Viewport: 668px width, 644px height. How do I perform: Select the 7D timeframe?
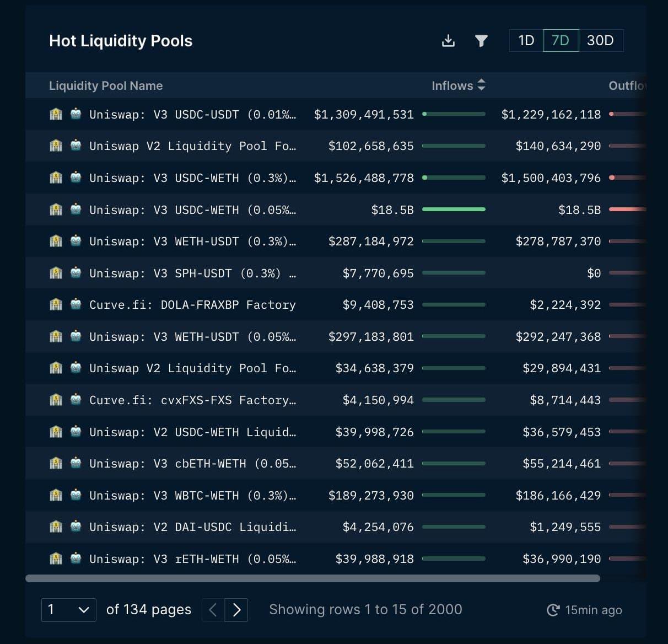tap(561, 40)
